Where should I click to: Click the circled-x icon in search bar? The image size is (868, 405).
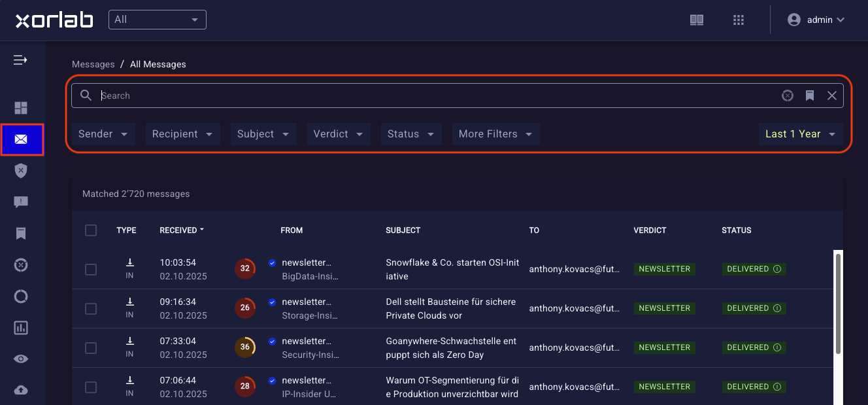coord(788,96)
